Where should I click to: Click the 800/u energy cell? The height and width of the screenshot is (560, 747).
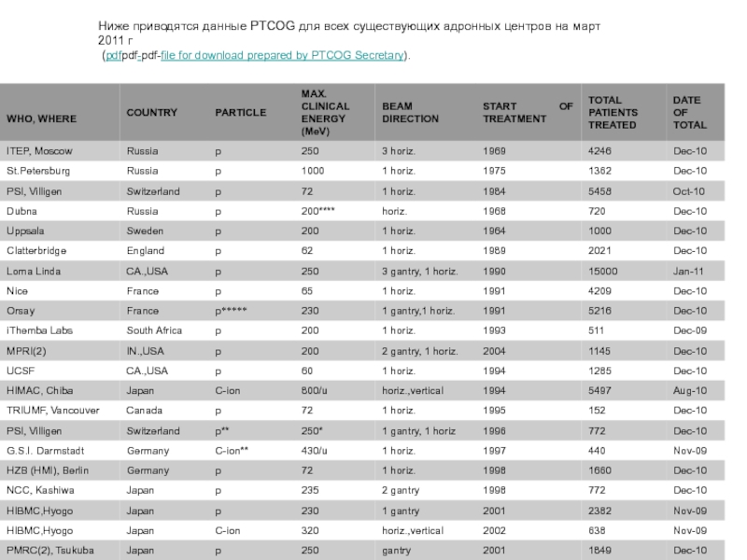click(316, 390)
